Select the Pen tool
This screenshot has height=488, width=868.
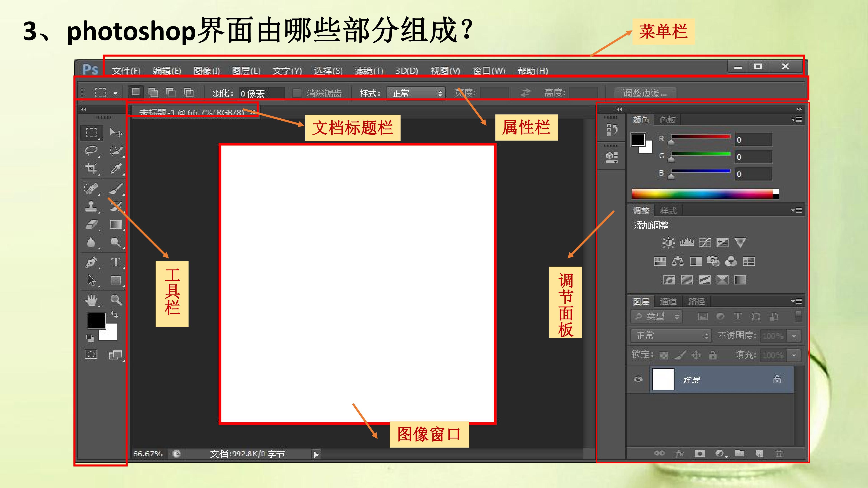click(91, 262)
